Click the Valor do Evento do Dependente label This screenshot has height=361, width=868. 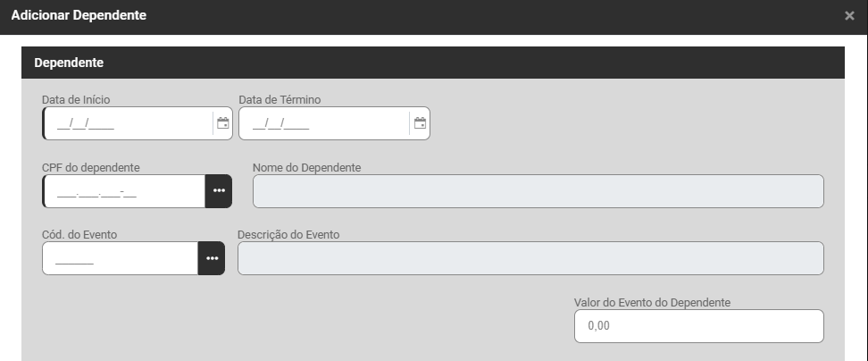pos(652,303)
